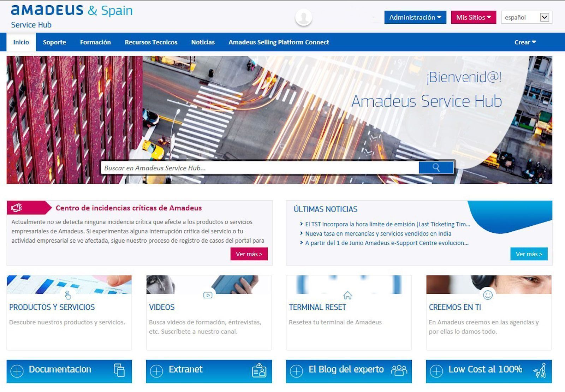
Task: Open the TERMINAL RESET heading link
Action: point(317,307)
